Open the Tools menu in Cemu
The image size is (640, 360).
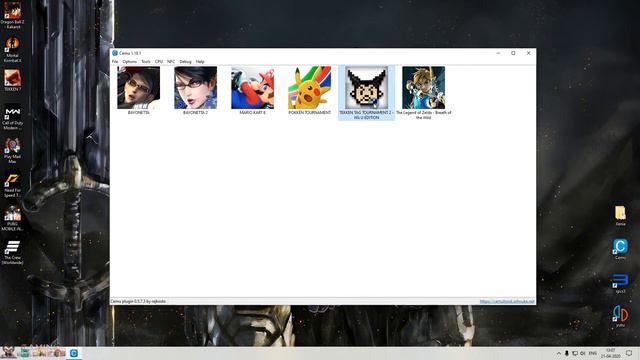(146, 62)
